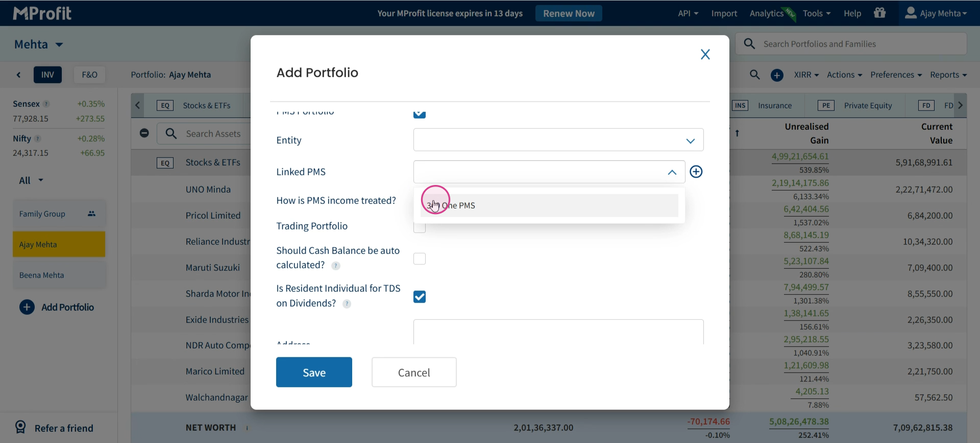The image size is (980, 443).
Task: Click the Refer a friend icon
Action: (20, 427)
